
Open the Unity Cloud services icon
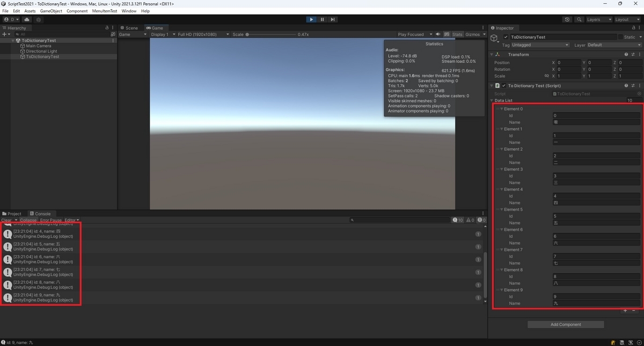[x=27, y=19]
